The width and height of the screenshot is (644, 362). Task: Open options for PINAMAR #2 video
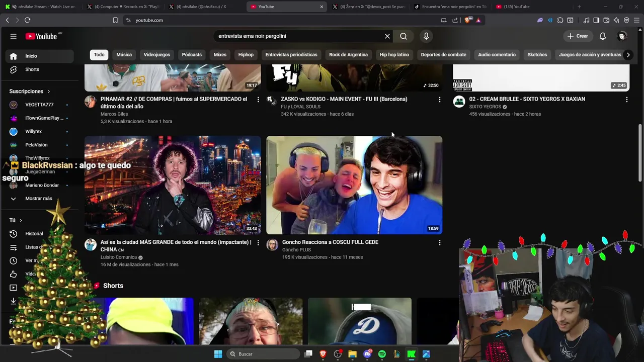(x=258, y=100)
